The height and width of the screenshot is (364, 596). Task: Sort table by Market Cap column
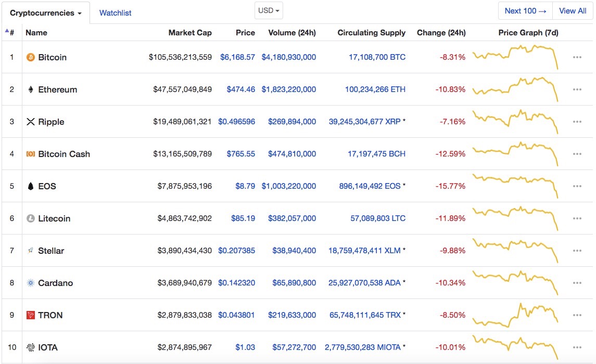(x=190, y=33)
